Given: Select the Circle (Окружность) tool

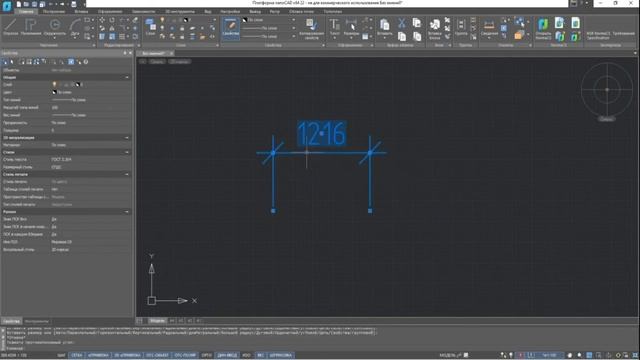Looking at the screenshot, I should coord(54,27).
